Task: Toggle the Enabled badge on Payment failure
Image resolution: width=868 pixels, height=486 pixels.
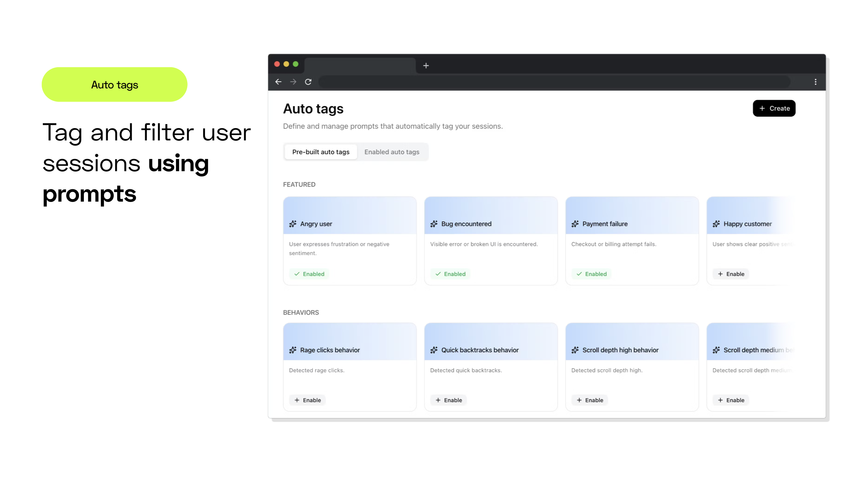Action: tap(591, 274)
